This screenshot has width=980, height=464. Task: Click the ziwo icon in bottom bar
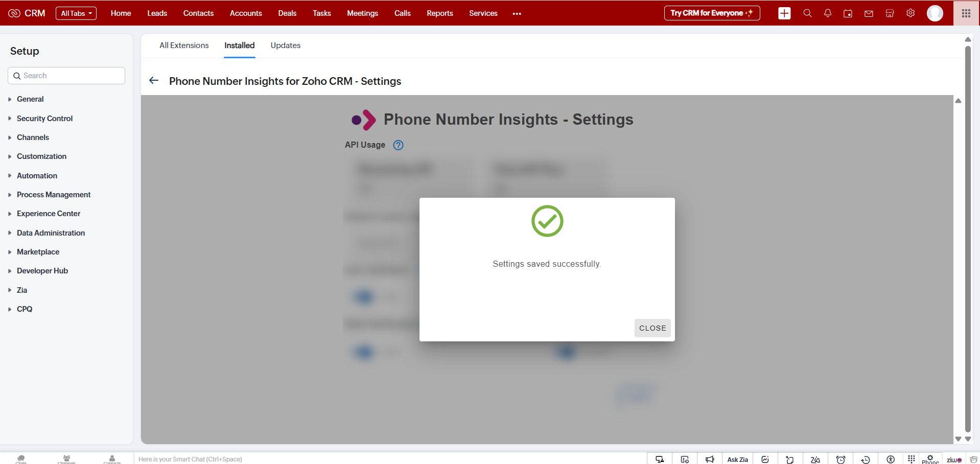[954, 459]
